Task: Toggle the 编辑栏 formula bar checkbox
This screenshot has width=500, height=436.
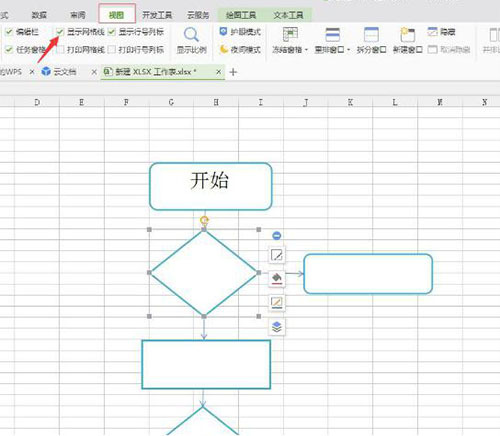Action: [x=9, y=32]
